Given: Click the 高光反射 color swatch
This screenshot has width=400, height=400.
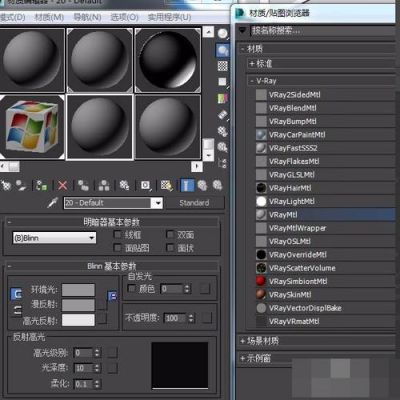Looking at the screenshot, I should coord(78,320).
